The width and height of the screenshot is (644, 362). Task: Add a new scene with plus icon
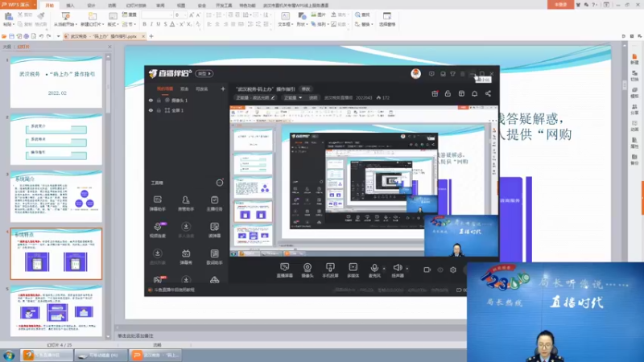223,88
